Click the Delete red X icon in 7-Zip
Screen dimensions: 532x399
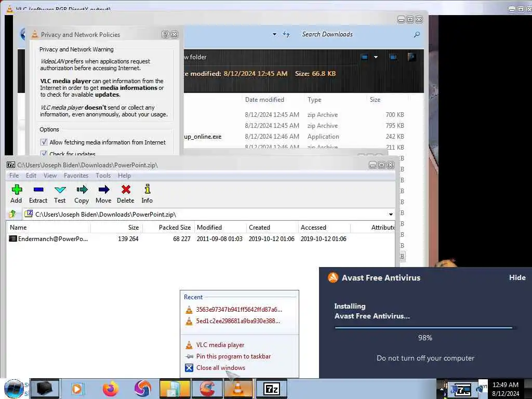(126, 194)
